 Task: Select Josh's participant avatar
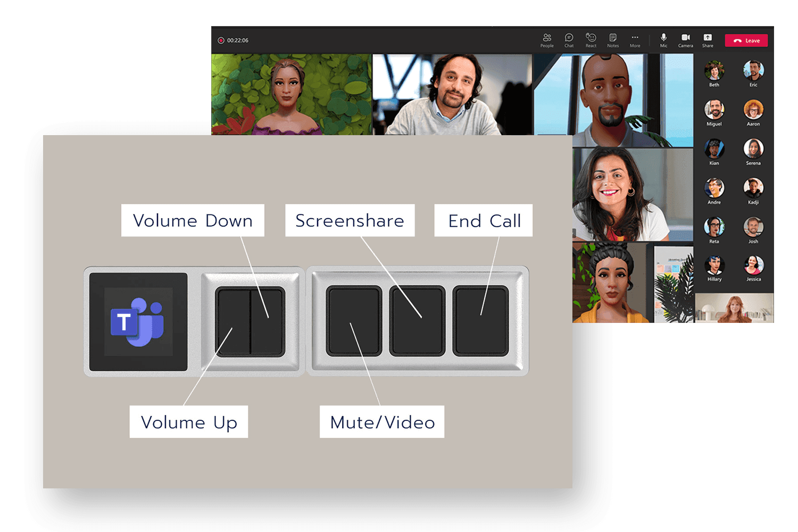click(x=753, y=227)
